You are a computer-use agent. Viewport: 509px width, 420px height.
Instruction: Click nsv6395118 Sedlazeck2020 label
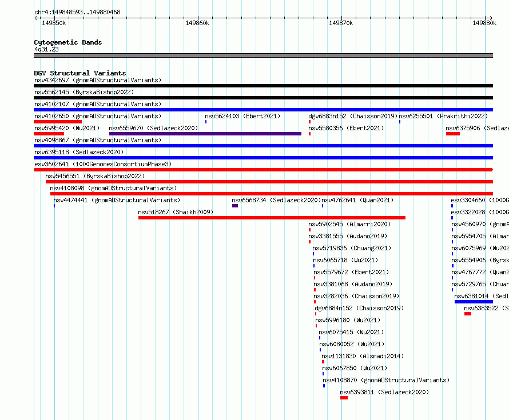(79, 152)
